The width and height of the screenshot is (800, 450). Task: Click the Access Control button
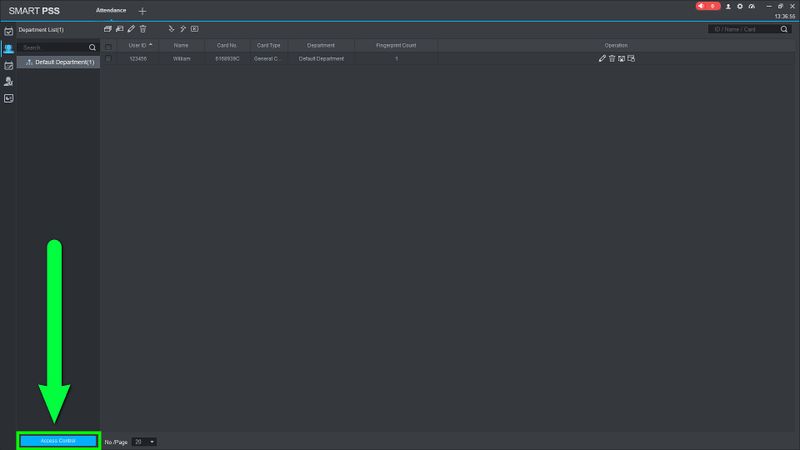coord(58,441)
